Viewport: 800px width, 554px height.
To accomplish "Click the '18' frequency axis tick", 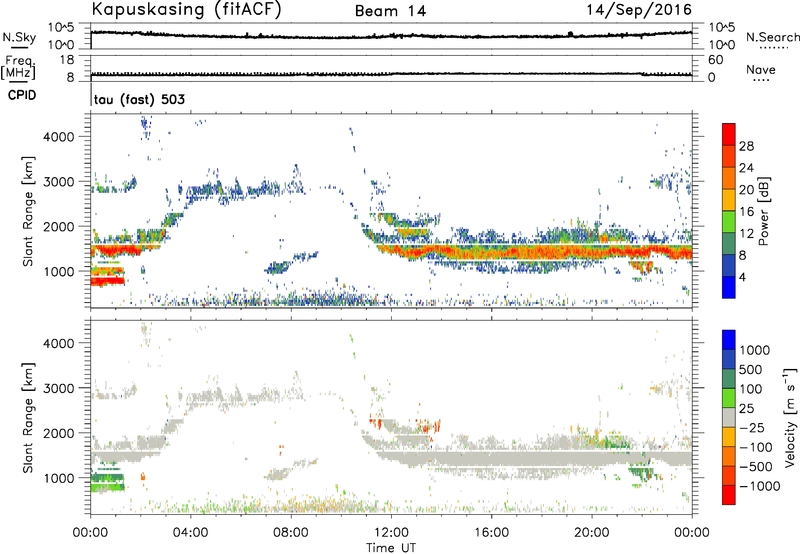I will pos(67,60).
